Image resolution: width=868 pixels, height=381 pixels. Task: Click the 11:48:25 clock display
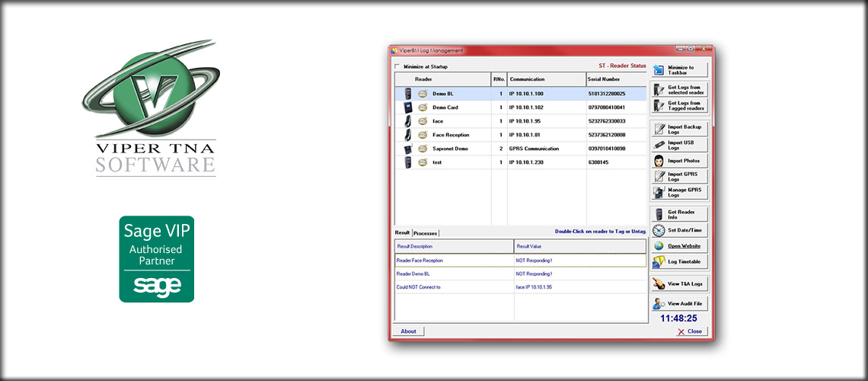tap(678, 319)
